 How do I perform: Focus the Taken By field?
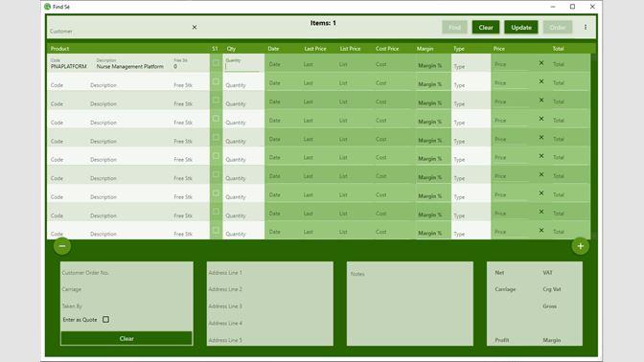point(126,305)
